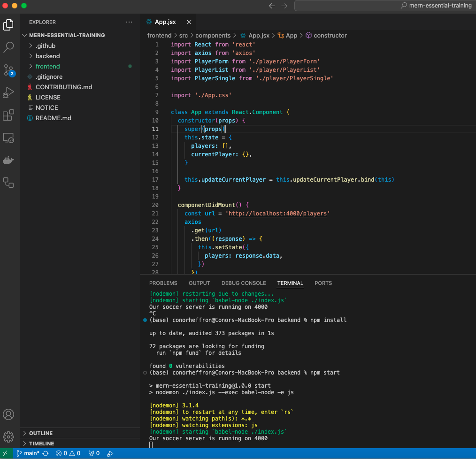Switch to the DEBUG CONSOLE tab

(x=244, y=283)
